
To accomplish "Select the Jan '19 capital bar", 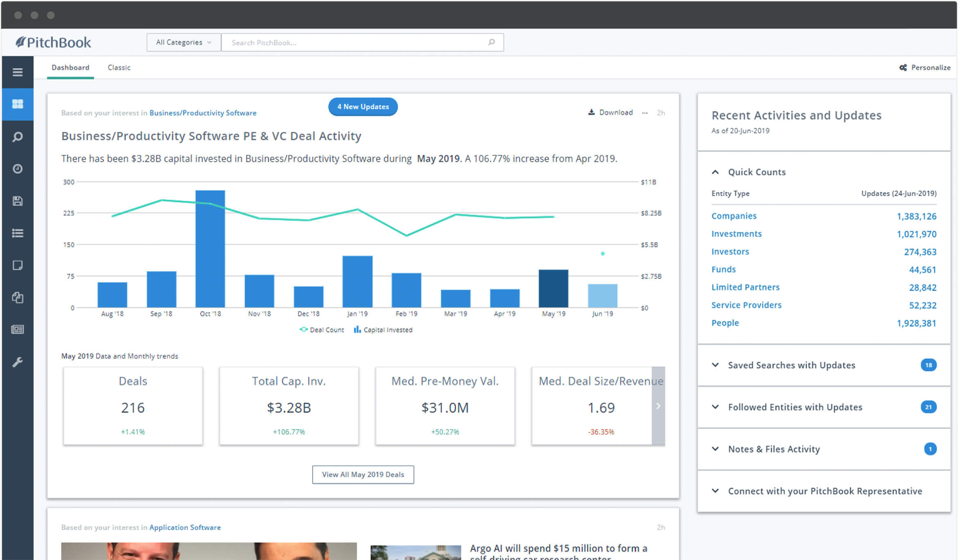I will pyautogui.click(x=357, y=282).
